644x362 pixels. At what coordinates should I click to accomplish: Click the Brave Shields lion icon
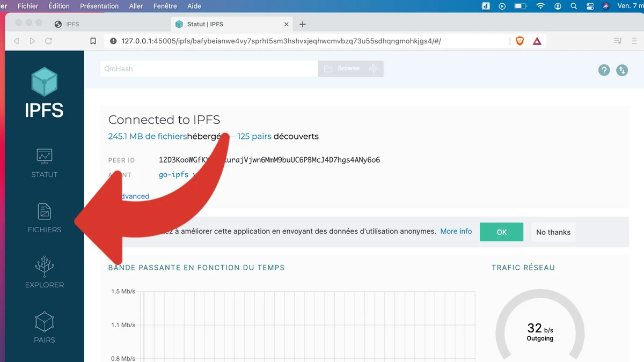coord(519,41)
